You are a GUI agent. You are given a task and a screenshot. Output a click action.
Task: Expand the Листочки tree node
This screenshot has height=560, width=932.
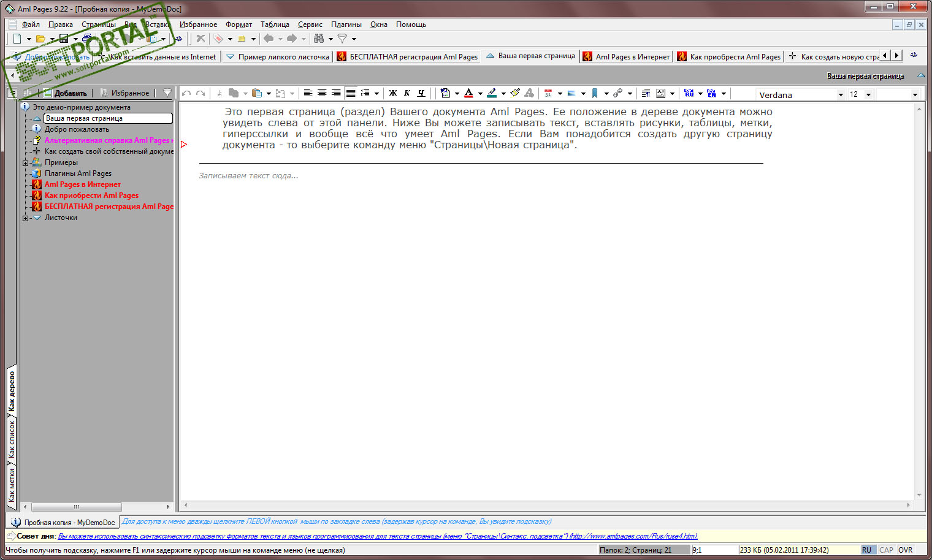(26, 218)
